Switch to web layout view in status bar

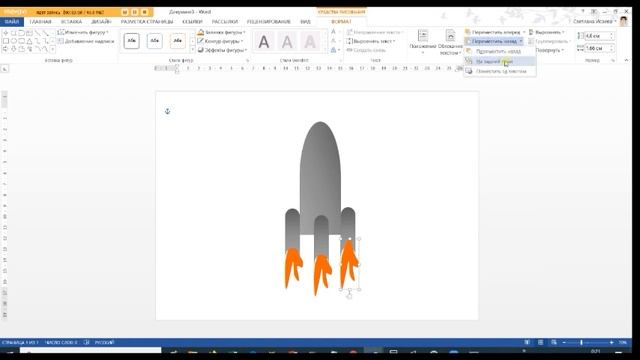553,342
